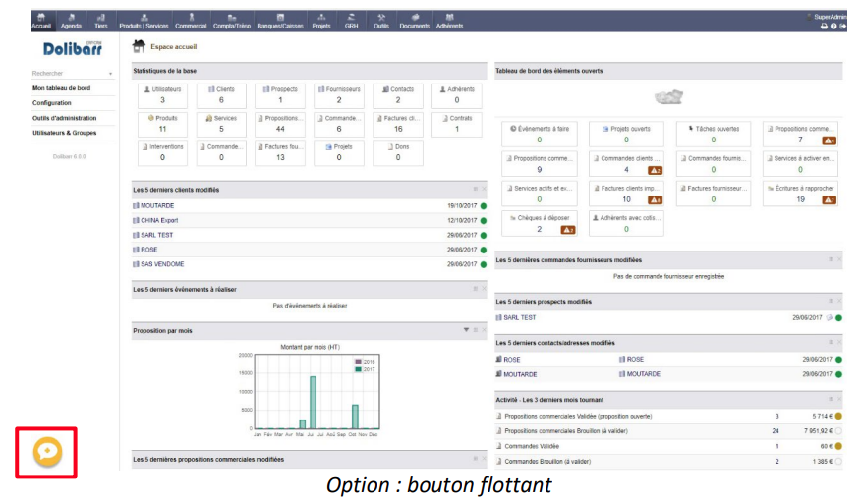This screenshot has width=862, height=504.
Task: Close the 'Les 5 derniers événements à réaliser' box
Action: pyautogui.click(x=484, y=289)
